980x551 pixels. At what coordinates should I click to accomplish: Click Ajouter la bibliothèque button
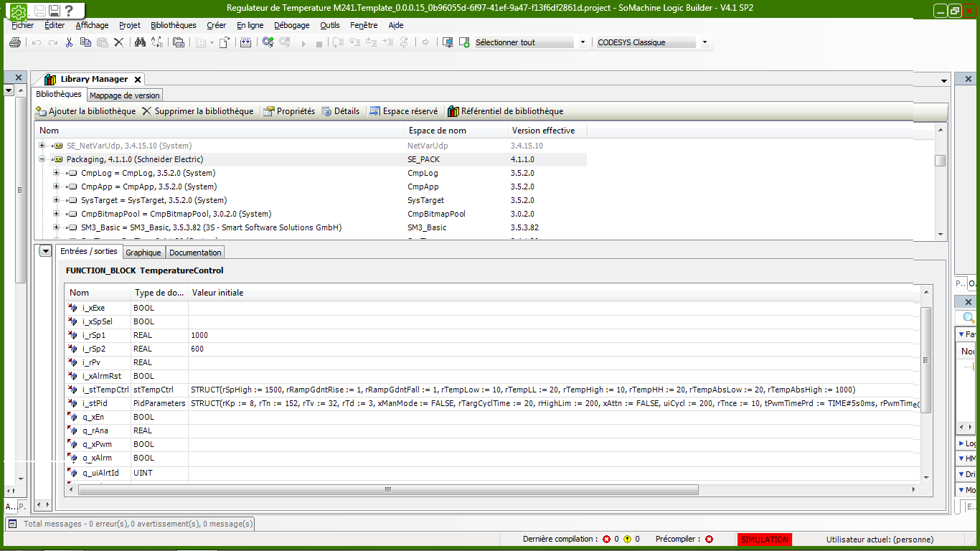tap(85, 111)
